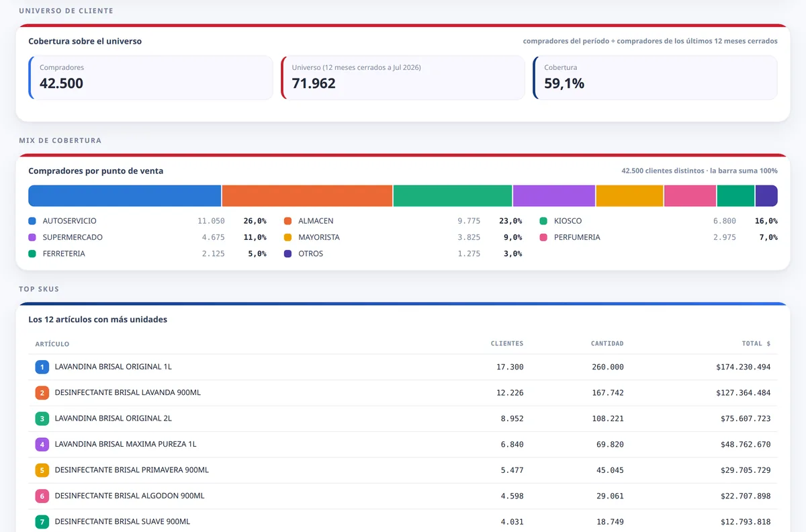
Task: Click the orange ALMACEN bar segment
Action: (307, 195)
